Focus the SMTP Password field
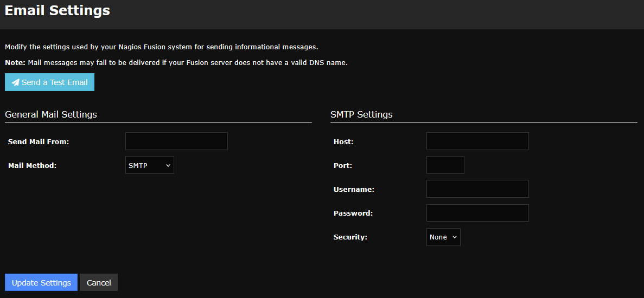Screen dimensions: 644x298 (x=477, y=213)
